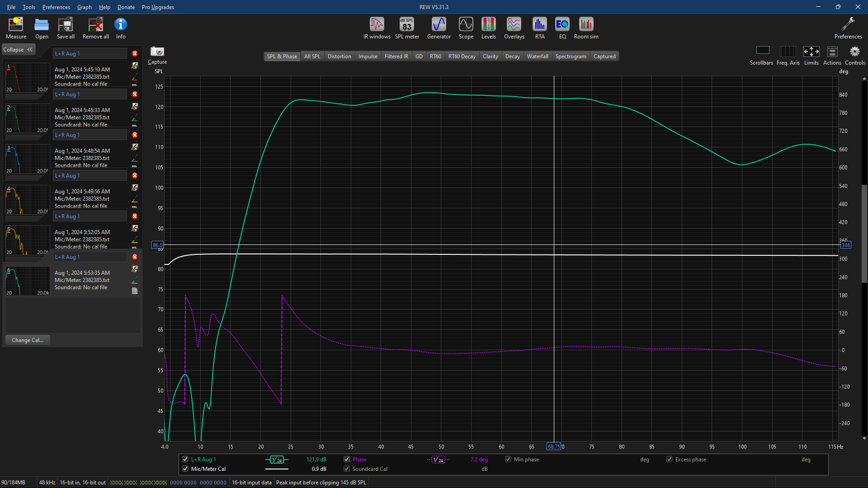Disable the Phase trace checkbox

click(x=347, y=459)
